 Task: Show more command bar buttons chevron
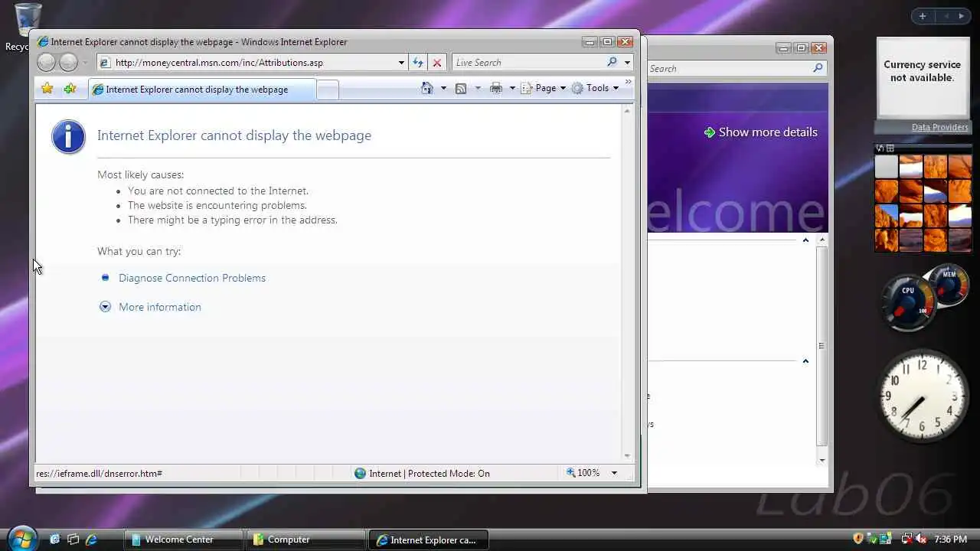(629, 82)
